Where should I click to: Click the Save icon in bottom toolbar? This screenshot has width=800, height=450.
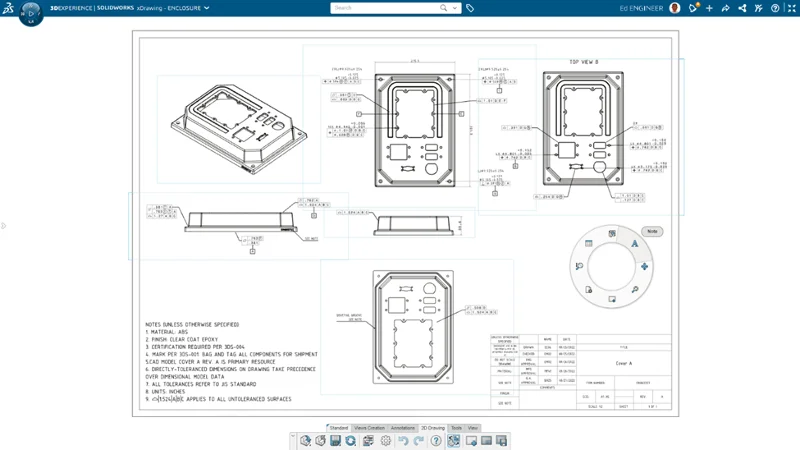335,440
